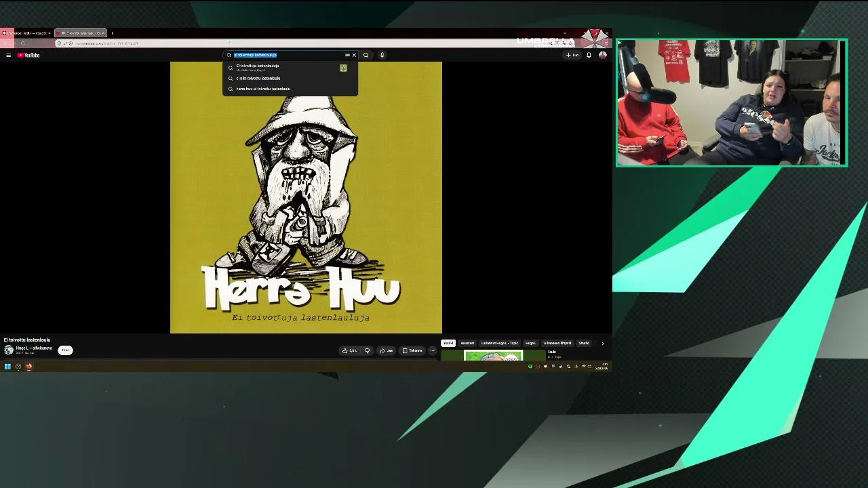Select suggestion "herra huu ei toivottu lastenlaulu"
This screenshot has height=488, width=868.
290,89
